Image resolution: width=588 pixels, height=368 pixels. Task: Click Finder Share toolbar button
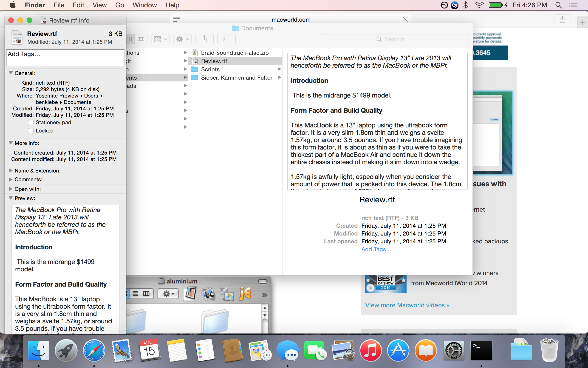point(204,39)
